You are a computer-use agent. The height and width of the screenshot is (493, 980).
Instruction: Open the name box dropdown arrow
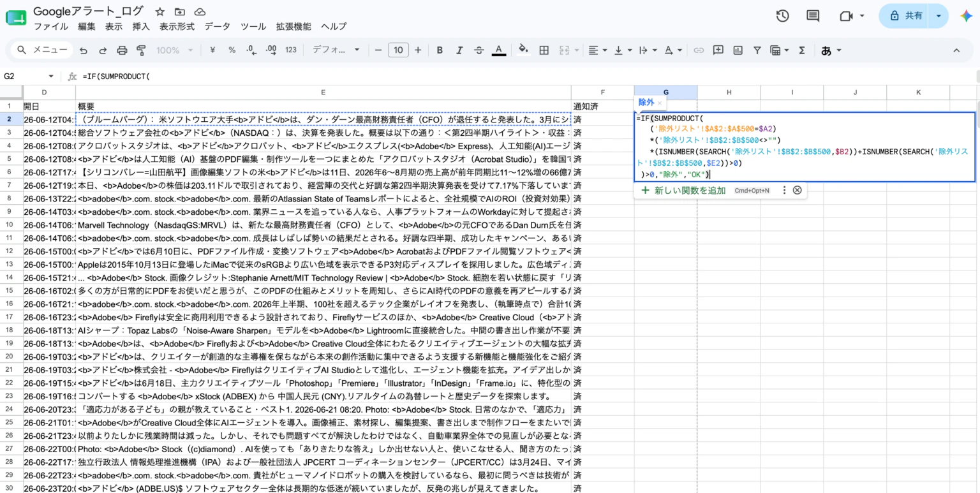coord(51,76)
